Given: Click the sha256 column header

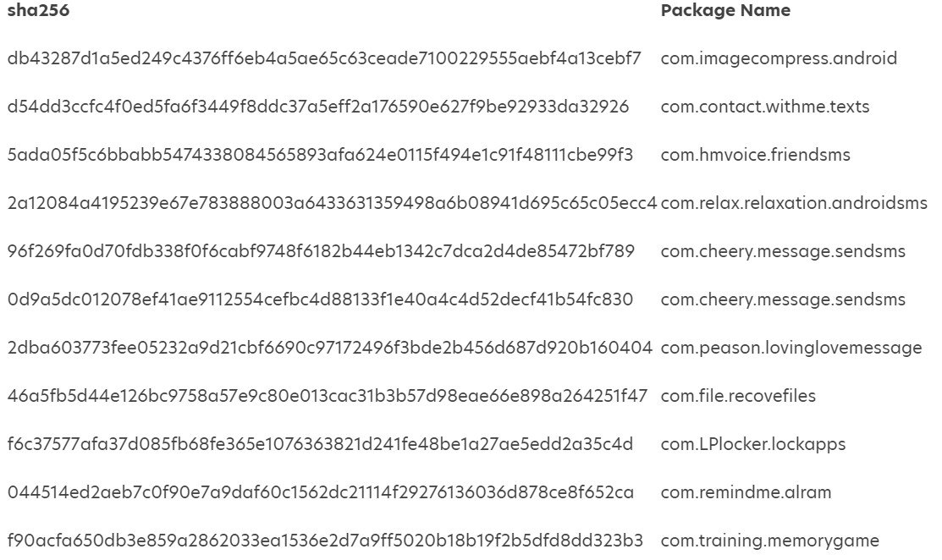Looking at the screenshot, I should 38,11.
